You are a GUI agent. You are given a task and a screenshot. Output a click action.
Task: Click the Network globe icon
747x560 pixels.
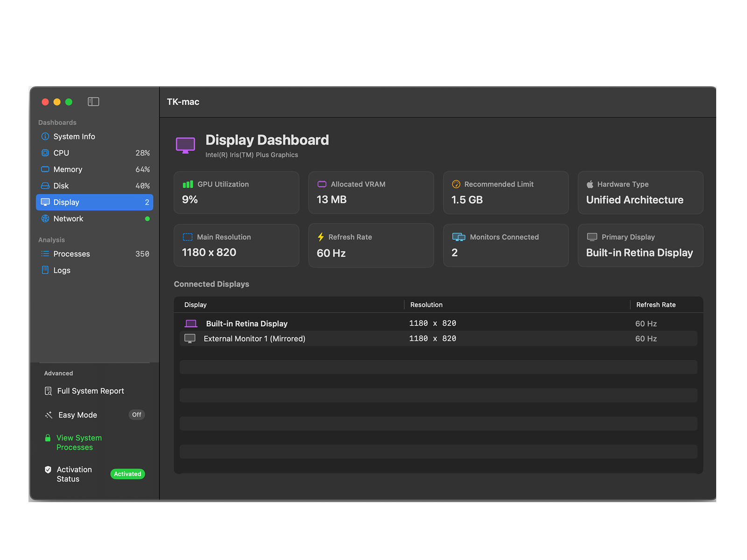45,218
